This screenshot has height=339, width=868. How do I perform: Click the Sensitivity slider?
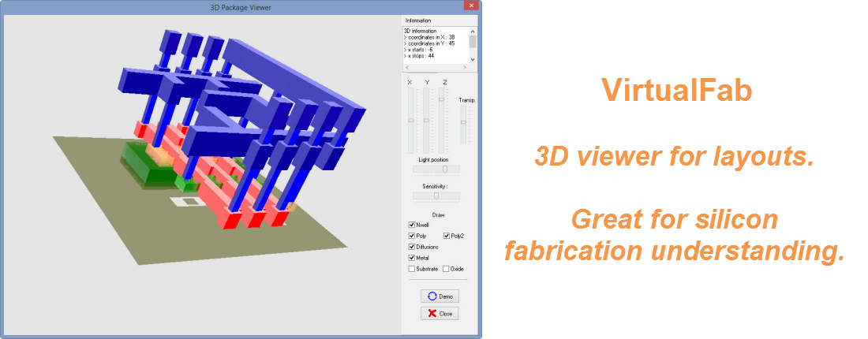[x=437, y=196]
